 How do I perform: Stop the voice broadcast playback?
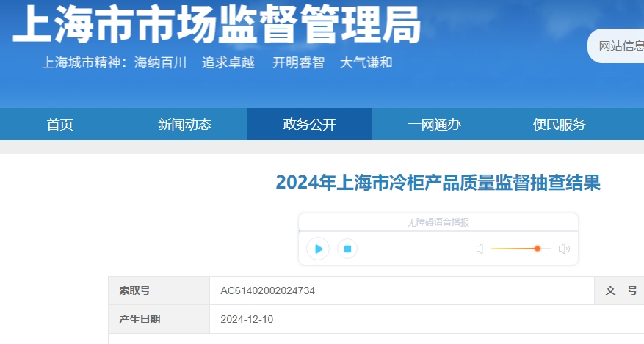[347, 249]
